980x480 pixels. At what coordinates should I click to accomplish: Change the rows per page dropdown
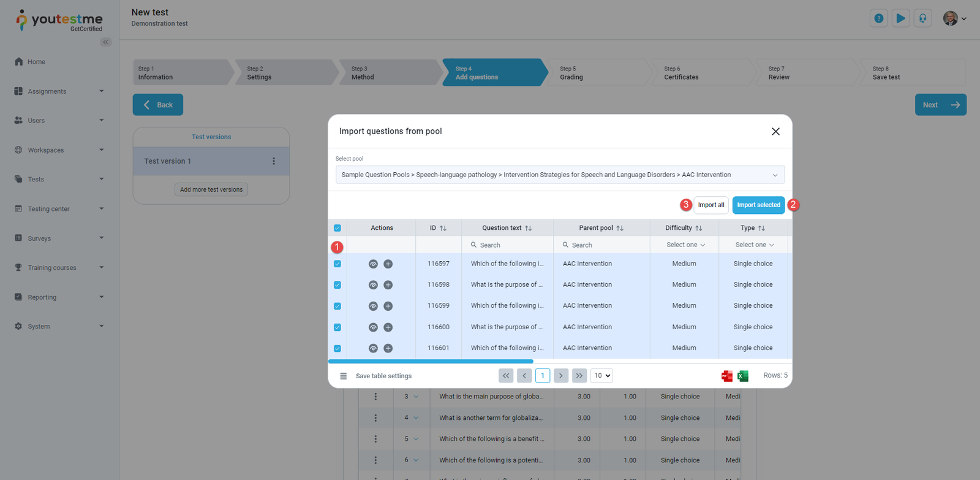601,376
